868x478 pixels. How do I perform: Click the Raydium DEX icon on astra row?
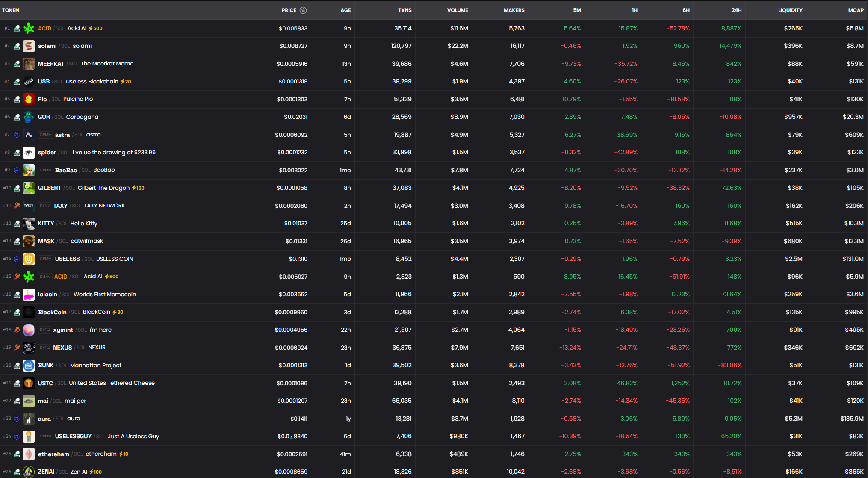click(17, 135)
